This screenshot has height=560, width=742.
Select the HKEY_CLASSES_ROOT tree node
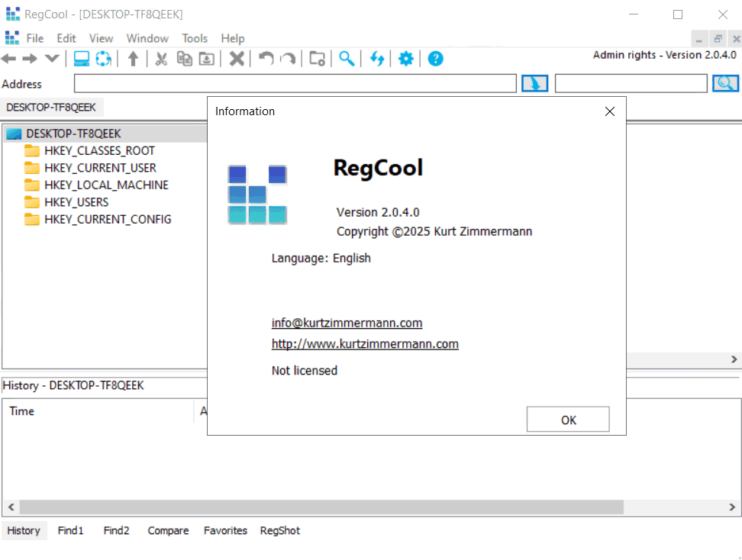point(99,151)
